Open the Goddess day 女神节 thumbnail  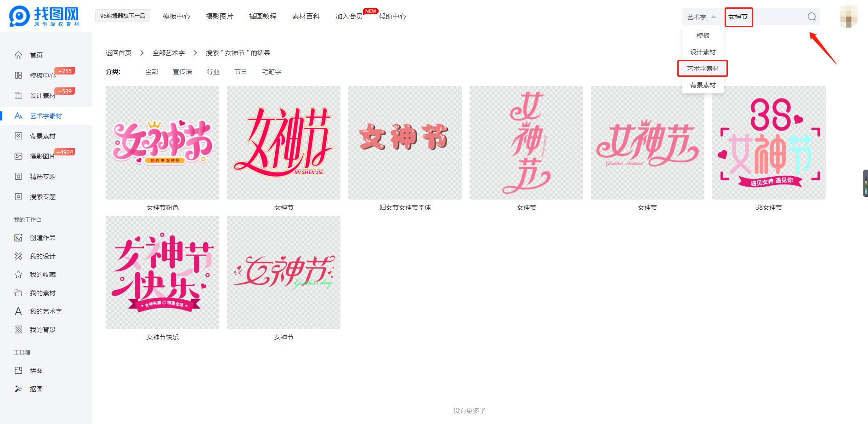(x=284, y=272)
